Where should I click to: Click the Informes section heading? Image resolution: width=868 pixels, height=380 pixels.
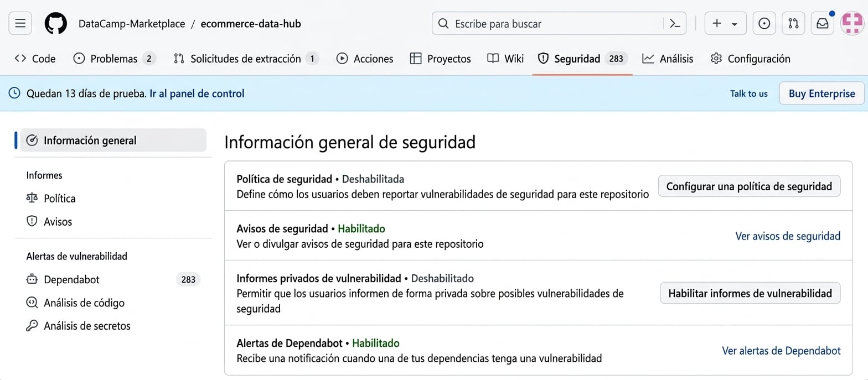[x=44, y=175]
